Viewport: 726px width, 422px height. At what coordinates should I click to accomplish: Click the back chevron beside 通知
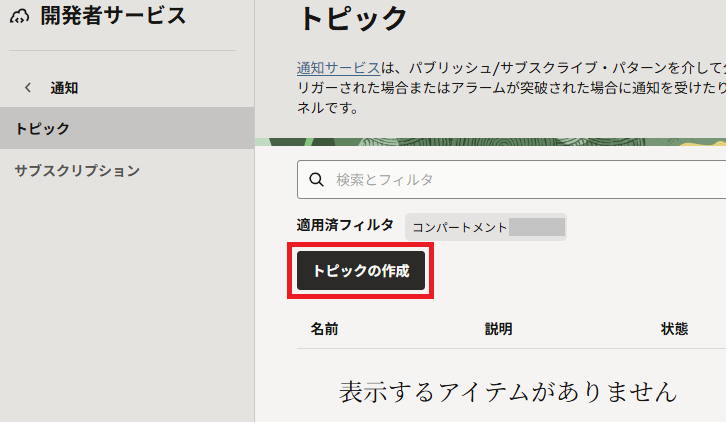(x=27, y=88)
